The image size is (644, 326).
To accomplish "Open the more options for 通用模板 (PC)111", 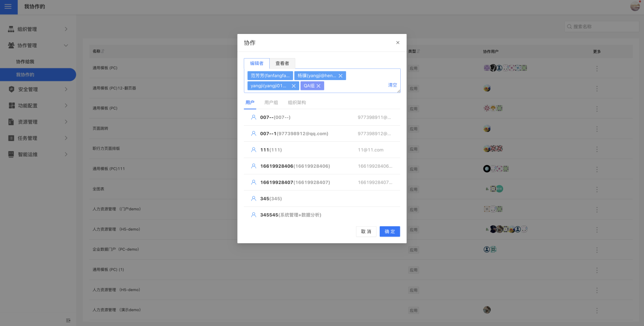I will (x=597, y=169).
